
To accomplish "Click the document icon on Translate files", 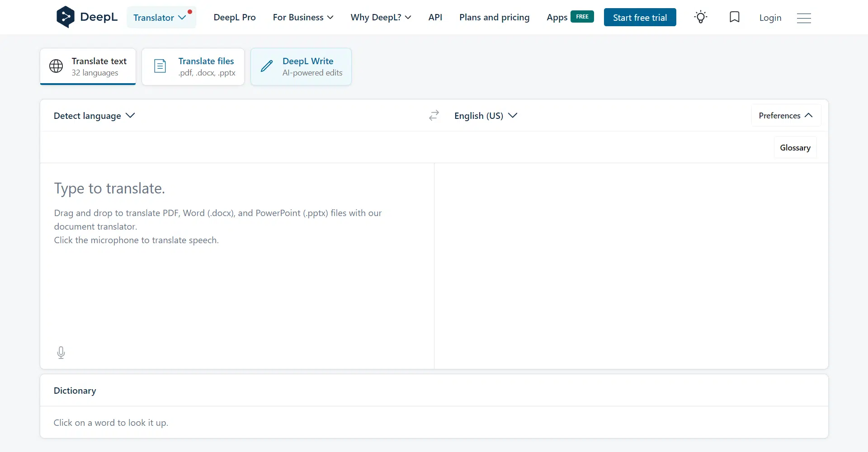I will [x=160, y=66].
